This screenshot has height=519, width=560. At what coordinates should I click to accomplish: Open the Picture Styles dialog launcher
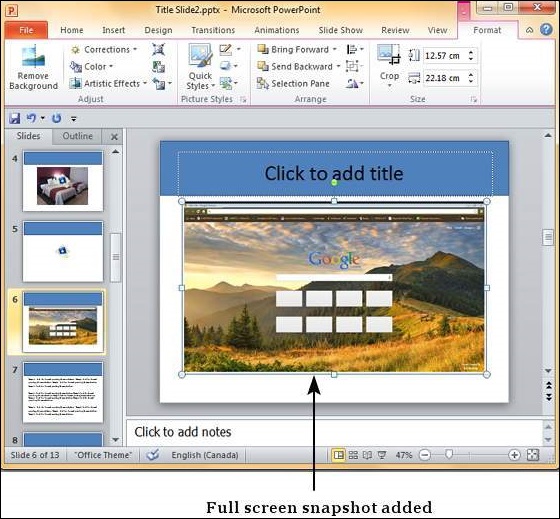[244, 100]
